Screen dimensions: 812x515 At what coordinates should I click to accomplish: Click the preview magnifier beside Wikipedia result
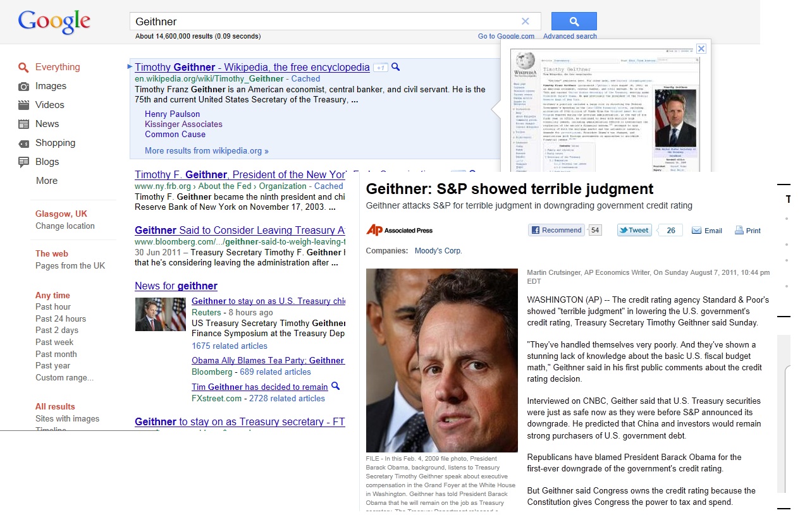click(396, 67)
